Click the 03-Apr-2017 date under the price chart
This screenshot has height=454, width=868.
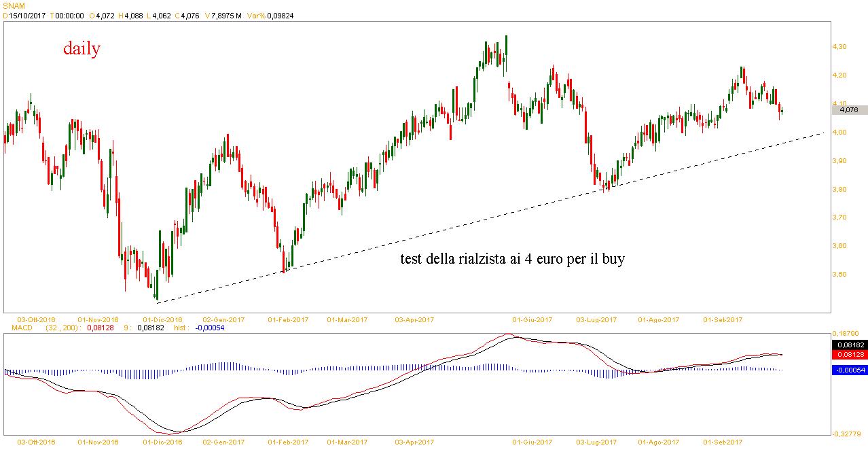point(414,319)
